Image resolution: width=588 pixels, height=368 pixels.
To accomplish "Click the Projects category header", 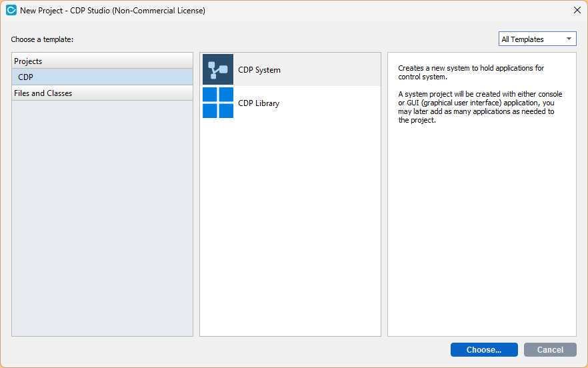I will [x=103, y=61].
